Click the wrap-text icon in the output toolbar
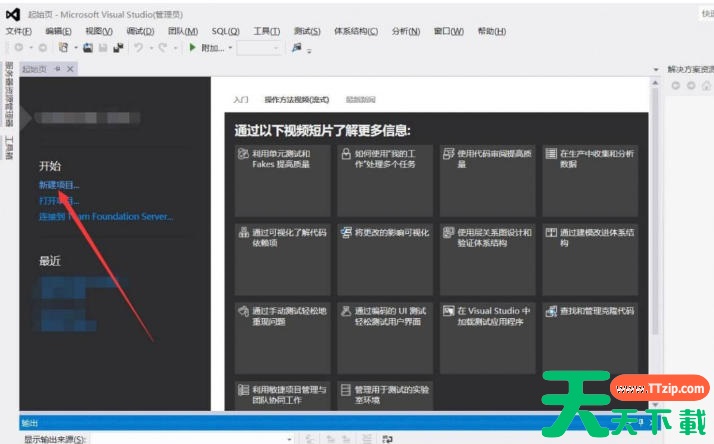Screen dimensions: 714x444 [388, 439]
